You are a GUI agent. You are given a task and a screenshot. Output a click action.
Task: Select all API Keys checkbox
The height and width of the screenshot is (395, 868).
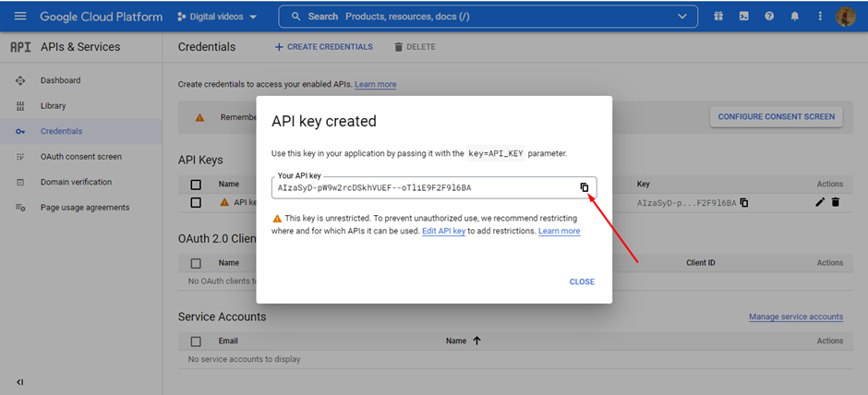click(196, 185)
